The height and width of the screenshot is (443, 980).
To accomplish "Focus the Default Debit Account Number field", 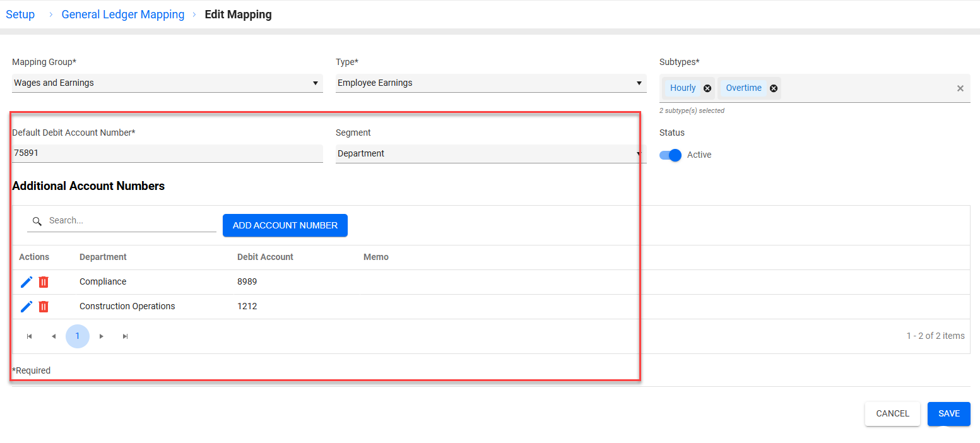I will (167, 153).
